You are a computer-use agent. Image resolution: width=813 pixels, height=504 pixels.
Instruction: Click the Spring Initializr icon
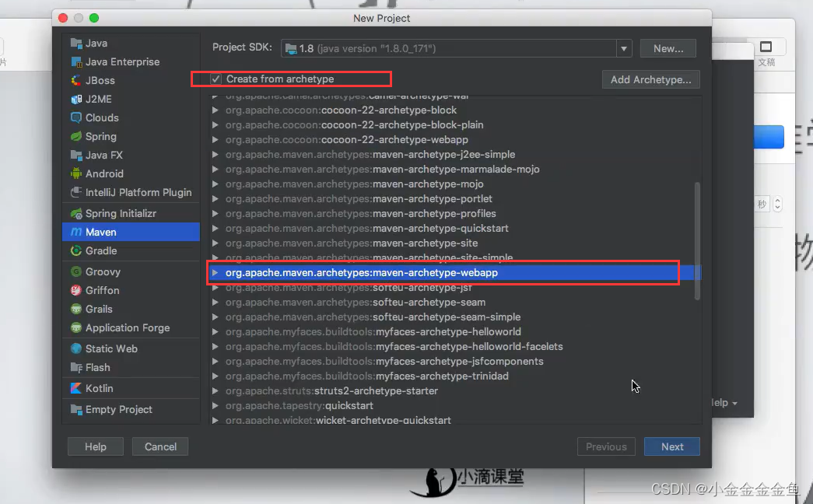76,213
